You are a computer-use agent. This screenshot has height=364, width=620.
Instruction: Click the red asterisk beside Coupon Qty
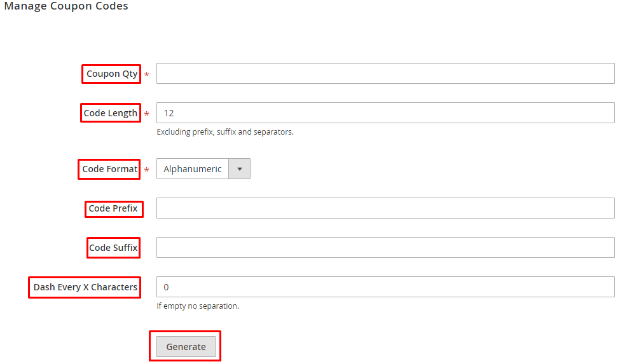(x=147, y=76)
